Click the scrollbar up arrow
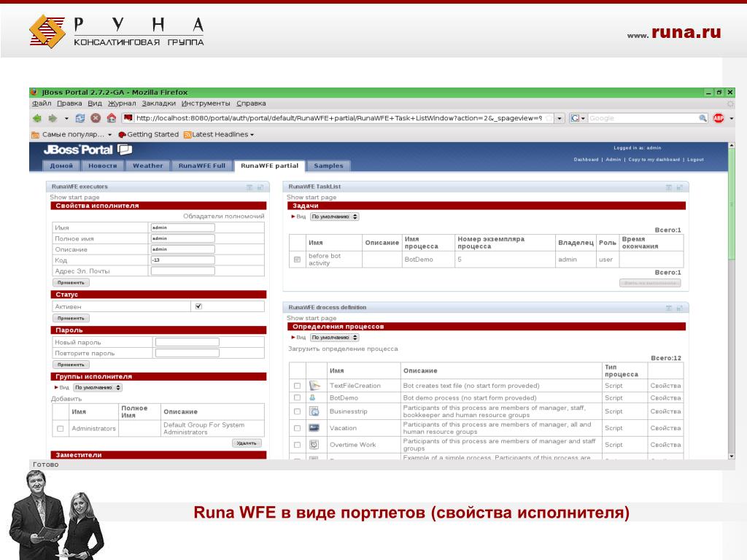This screenshot has width=747, height=560. 732,145
